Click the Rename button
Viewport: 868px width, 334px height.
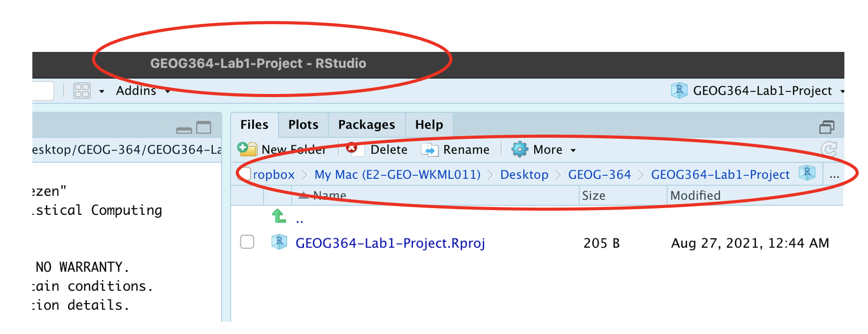456,150
